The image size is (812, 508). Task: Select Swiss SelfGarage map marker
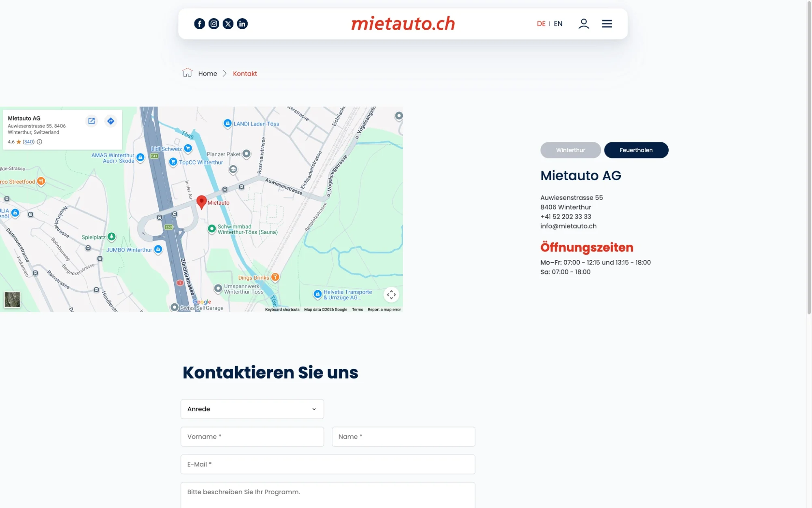[175, 307]
